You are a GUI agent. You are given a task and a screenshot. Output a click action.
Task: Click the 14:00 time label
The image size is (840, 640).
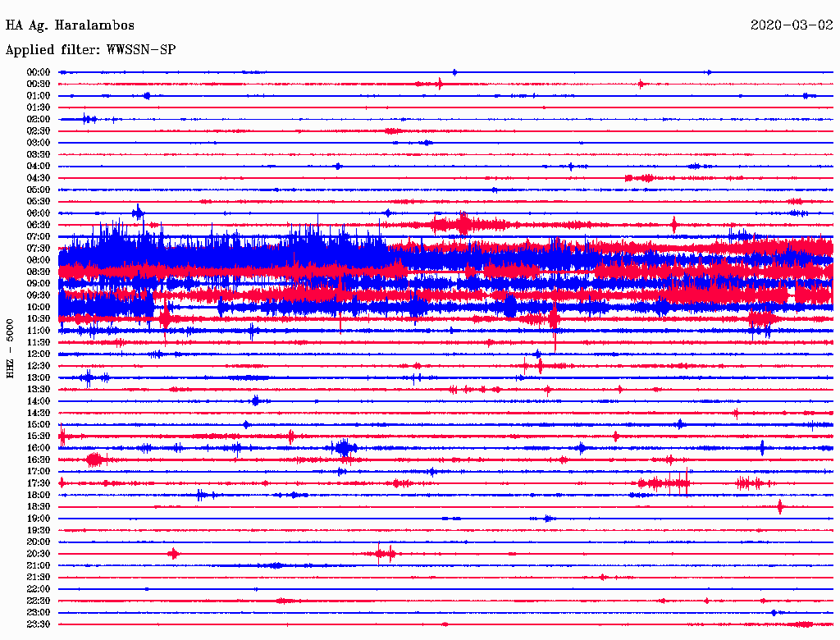point(39,401)
